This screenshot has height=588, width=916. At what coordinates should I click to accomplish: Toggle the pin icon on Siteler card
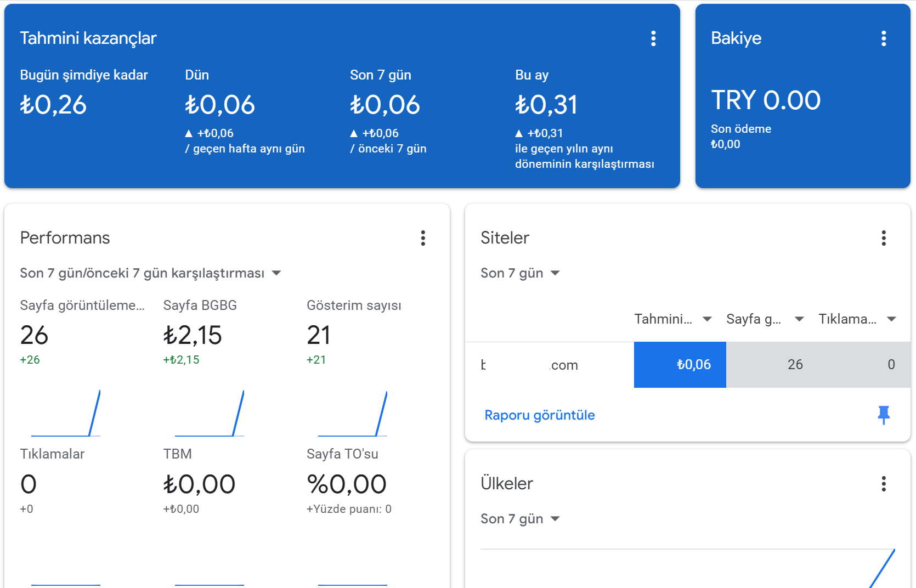[x=884, y=415]
